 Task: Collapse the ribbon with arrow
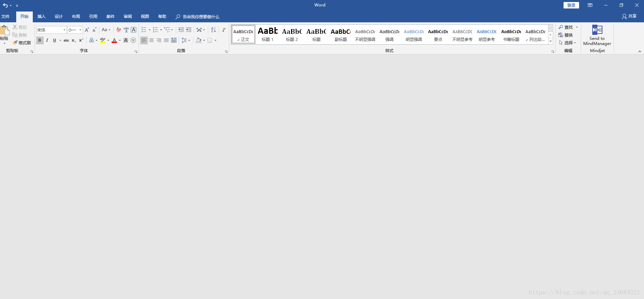(640, 51)
